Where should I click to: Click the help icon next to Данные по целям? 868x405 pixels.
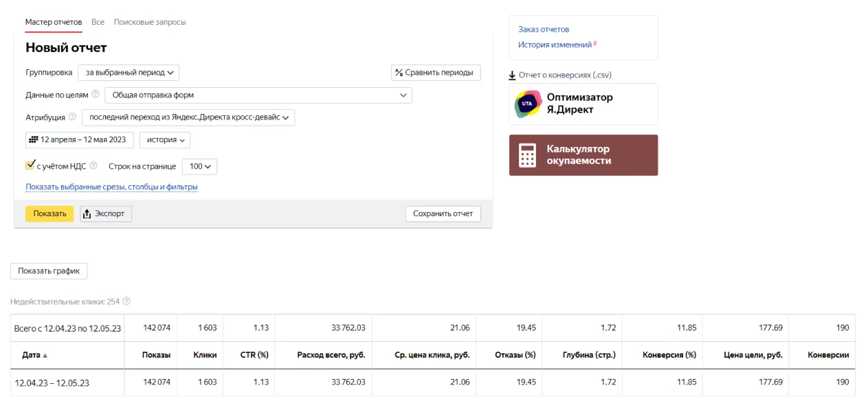[x=95, y=95]
